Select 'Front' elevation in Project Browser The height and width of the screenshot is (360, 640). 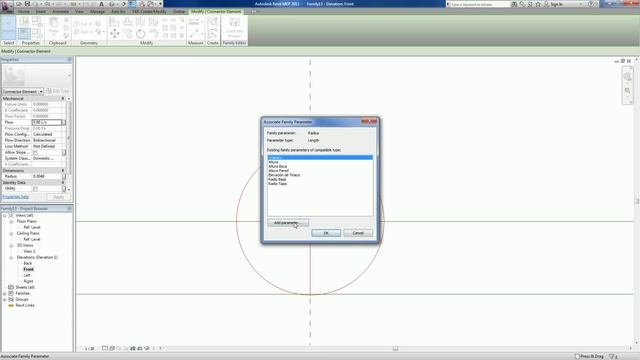click(x=28, y=269)
